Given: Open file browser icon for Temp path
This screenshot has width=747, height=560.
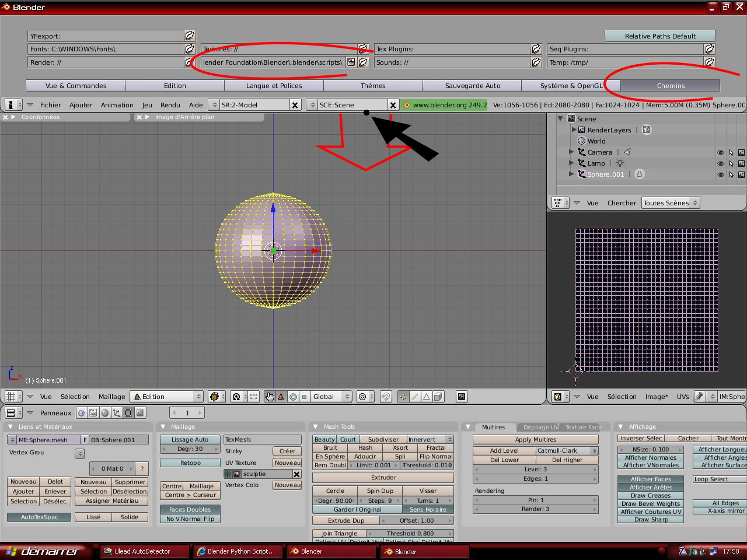Looking at the screenshot, I should pyautogui.click(x=710, y=62).
